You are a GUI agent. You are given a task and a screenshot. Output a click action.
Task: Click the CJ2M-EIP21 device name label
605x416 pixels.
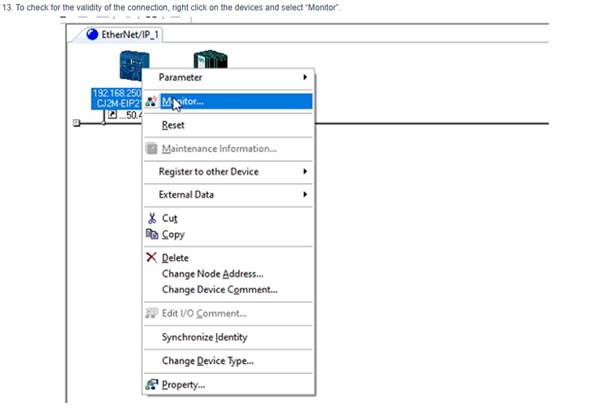point(119,103)
